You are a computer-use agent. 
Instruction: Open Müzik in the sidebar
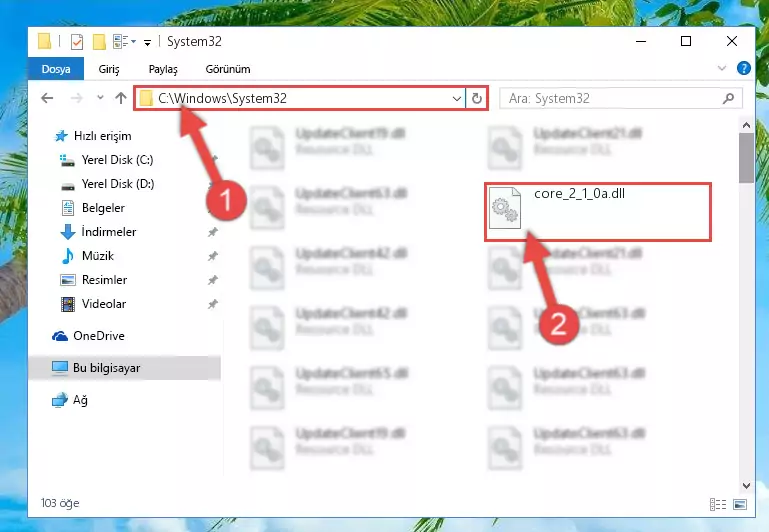coord(98,256)
